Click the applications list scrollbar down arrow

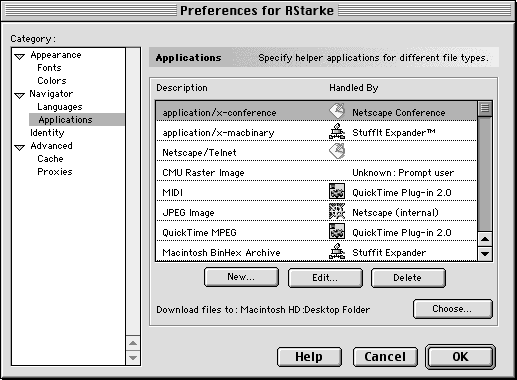click(x=485, y=254)
